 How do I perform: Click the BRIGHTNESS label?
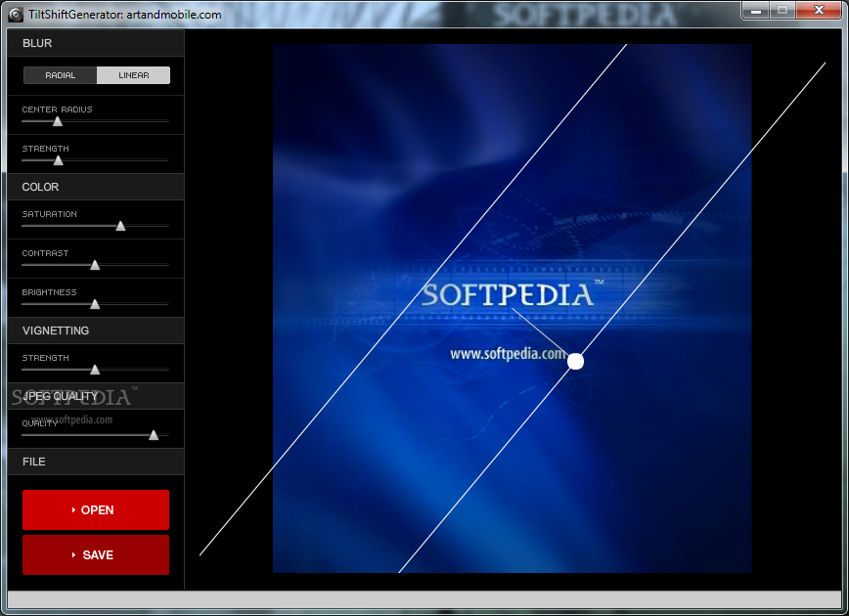point(49,292)
